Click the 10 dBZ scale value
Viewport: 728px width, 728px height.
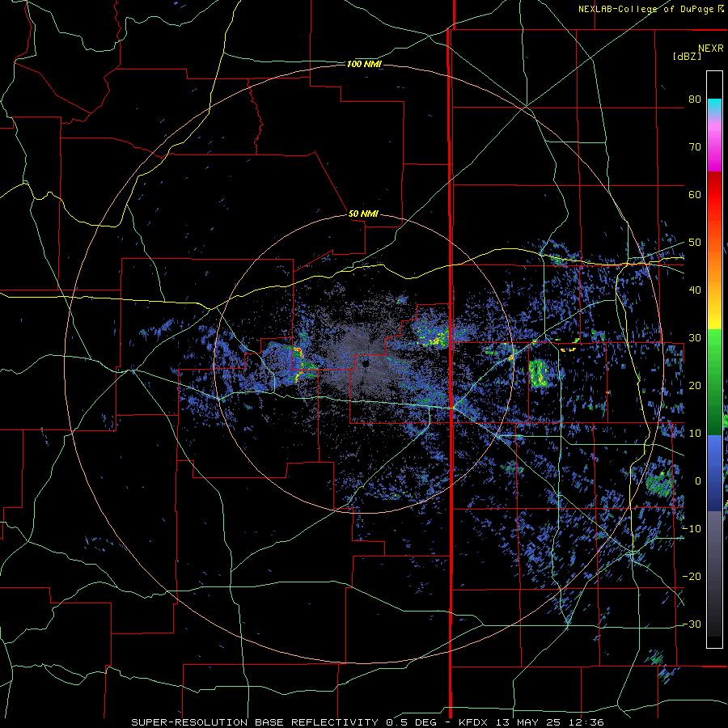pos(695,434)
